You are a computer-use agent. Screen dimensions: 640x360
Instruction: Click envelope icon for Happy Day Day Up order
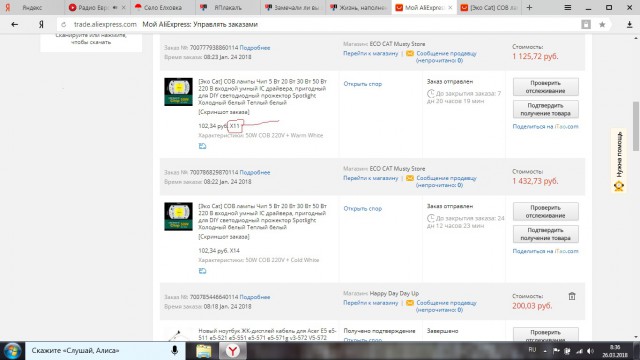(x=410, y=303)
